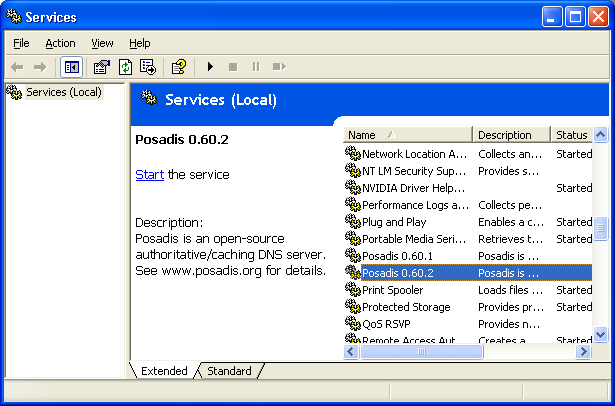Select Services (Local) in the console tree
The image size is (615, 406).
[x=63, y=92]
